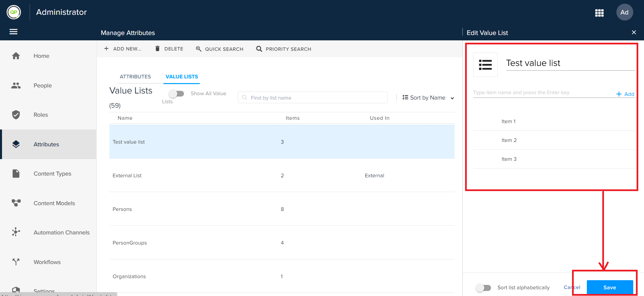Click PRIORITY SEARCH button
644x296 pixels.
click(x=283, y=49)
